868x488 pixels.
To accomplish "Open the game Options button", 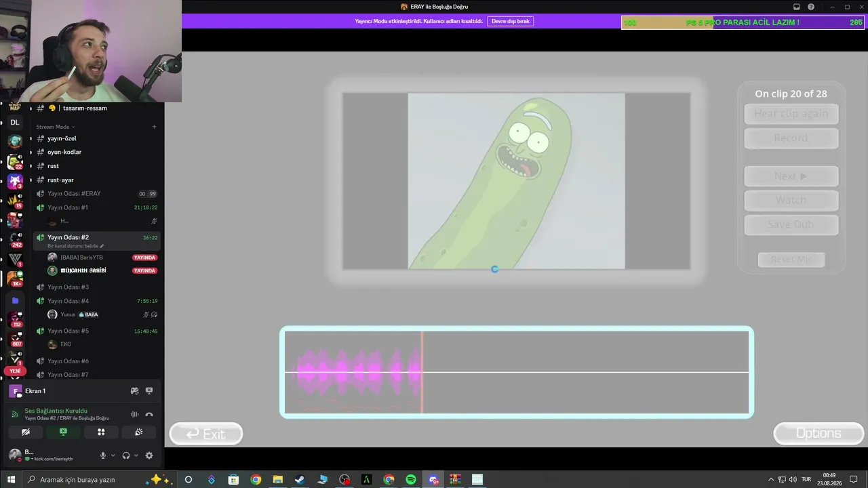I will 818,434.
